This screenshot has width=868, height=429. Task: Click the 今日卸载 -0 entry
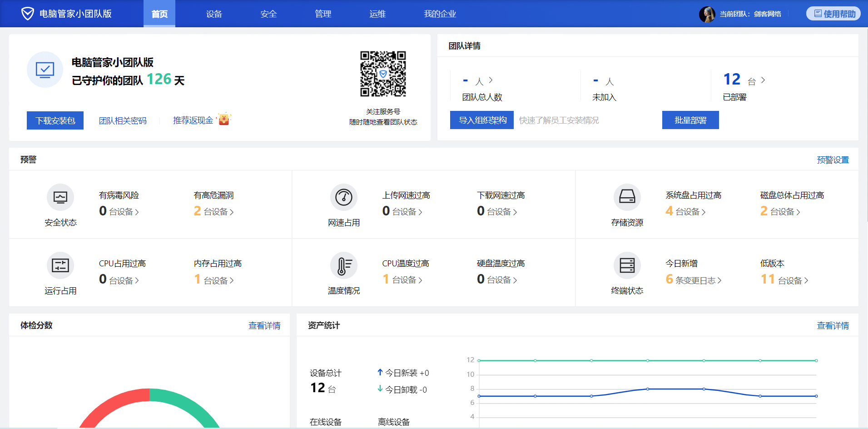click(x=402, y=389)
